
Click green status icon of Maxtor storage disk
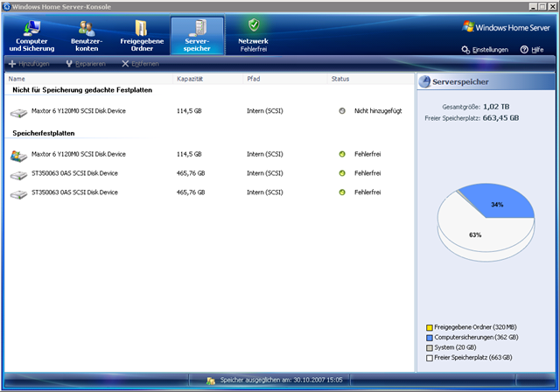click(x=342, y=154)
